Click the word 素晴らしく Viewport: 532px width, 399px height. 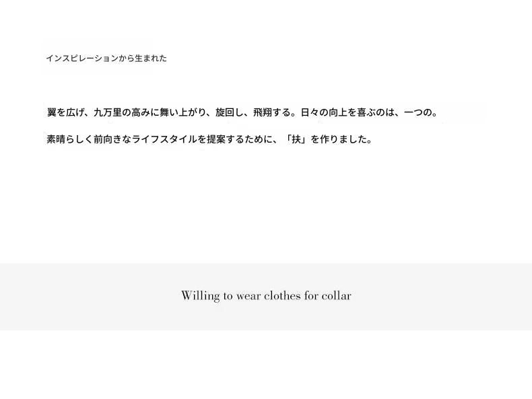click(x=70, y=139)
